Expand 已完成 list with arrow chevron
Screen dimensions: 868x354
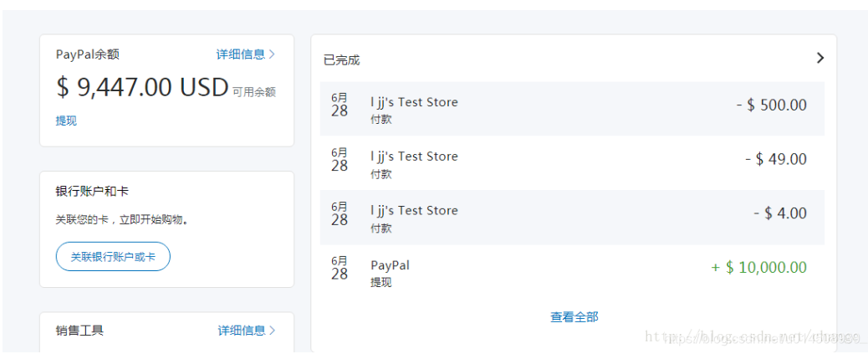tap(820, 58)
